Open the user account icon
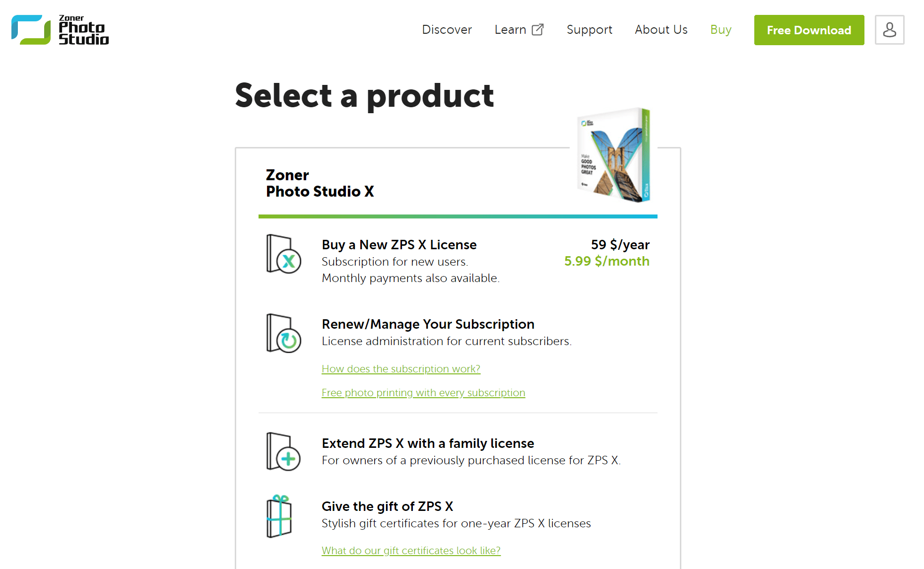 (x=889, y=30)
